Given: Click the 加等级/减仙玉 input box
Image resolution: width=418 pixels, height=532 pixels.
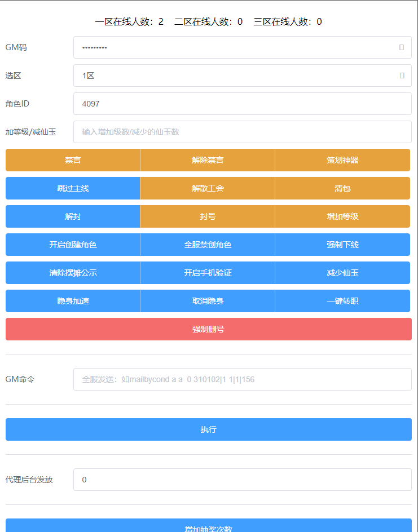Looking at the screenshot, I should (242, 132).
